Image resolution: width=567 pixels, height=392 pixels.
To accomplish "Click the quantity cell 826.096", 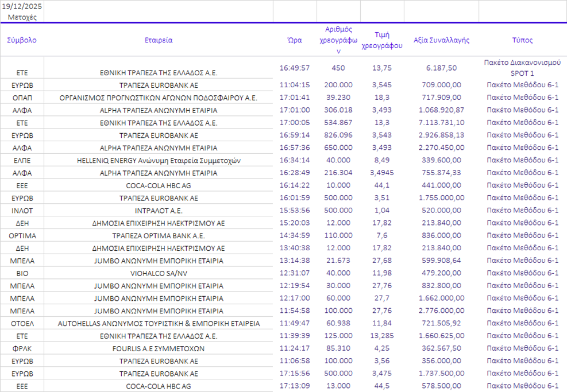I will [338, 135].
